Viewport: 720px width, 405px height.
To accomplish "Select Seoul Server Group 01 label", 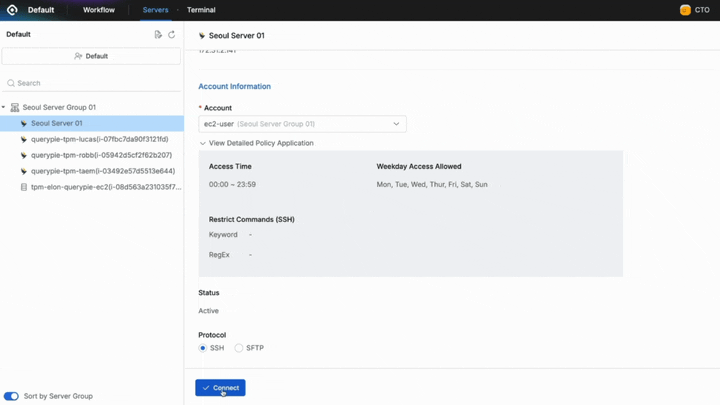I will [59, 107].
